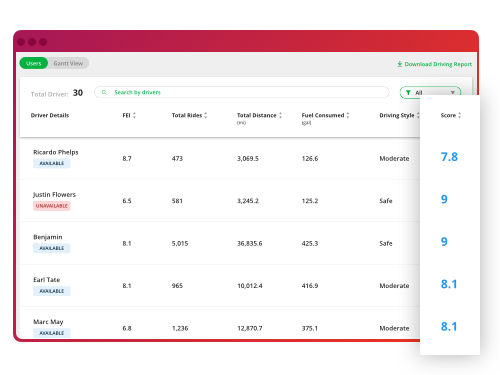Select Benjamin driver name
Image resolution: width=500 pixels, height=375 pixels.
click(x=48, y=237)
